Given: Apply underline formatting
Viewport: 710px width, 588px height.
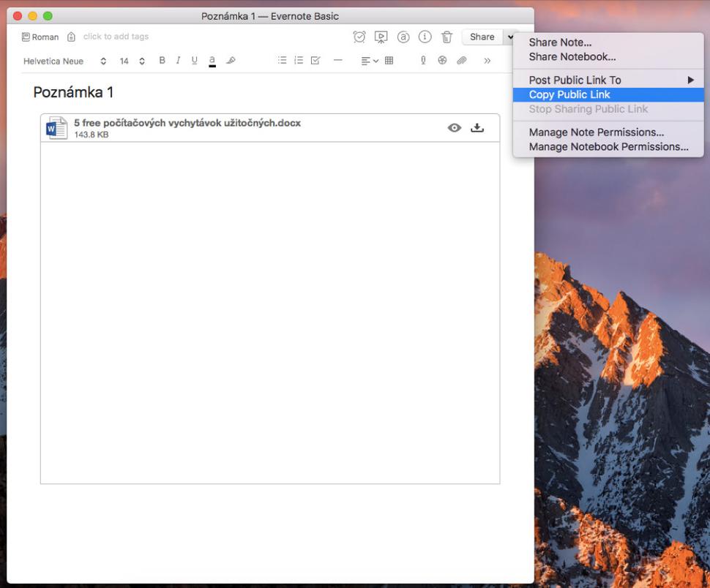Looking at the screenshot, I should click(194, 60).
